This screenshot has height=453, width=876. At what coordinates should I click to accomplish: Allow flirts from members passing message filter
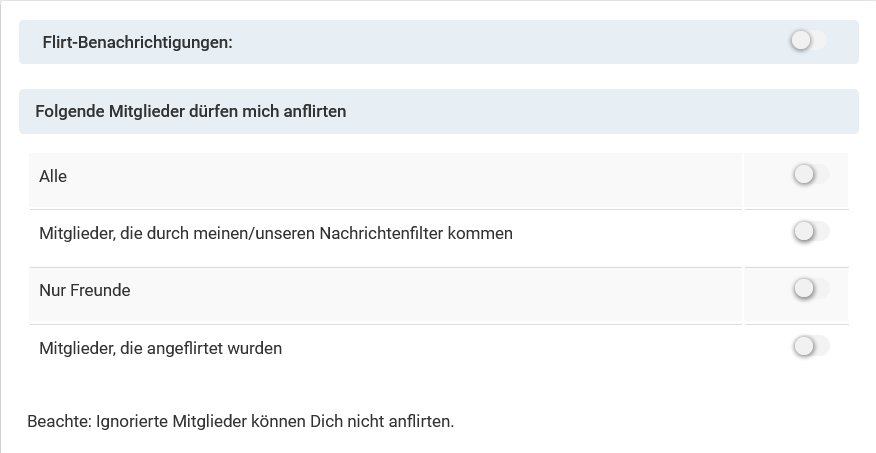810,232
